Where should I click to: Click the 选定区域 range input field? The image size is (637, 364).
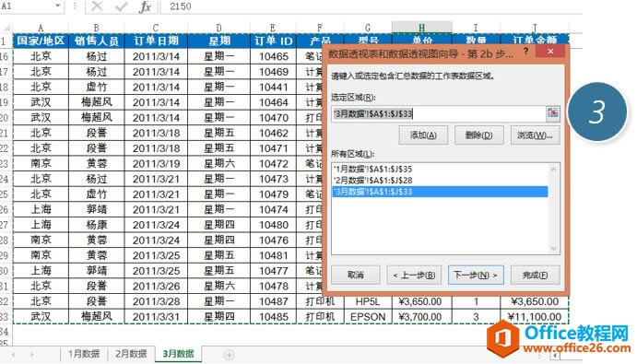(x=439, y=113)
